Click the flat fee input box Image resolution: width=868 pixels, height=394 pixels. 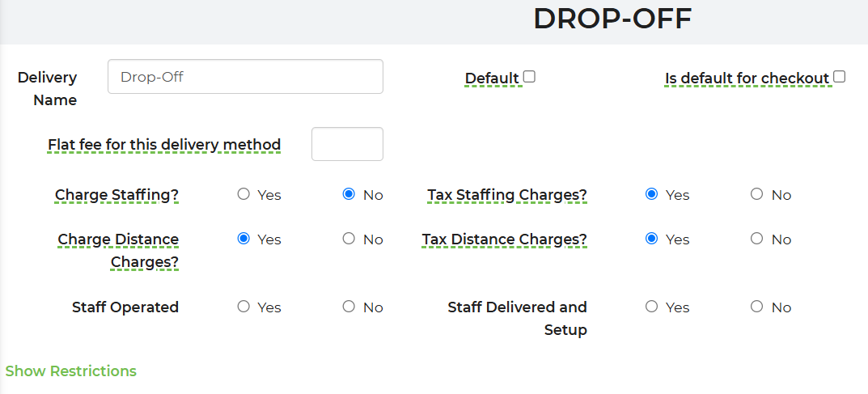click(x=347, y=144)
